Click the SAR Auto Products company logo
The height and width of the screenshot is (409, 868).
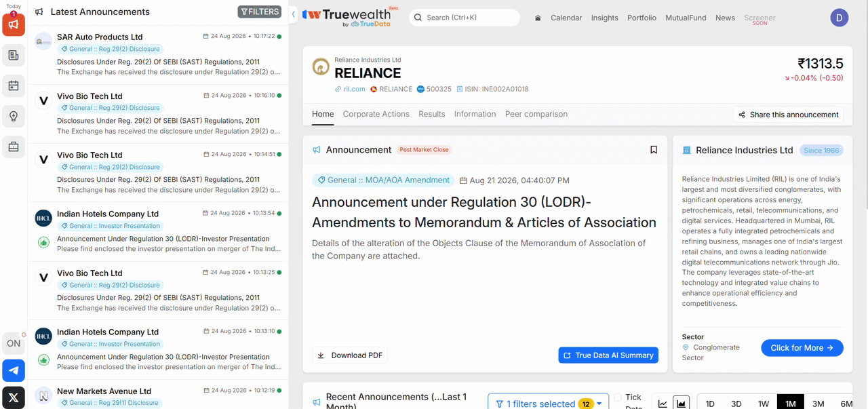(43, 41)
